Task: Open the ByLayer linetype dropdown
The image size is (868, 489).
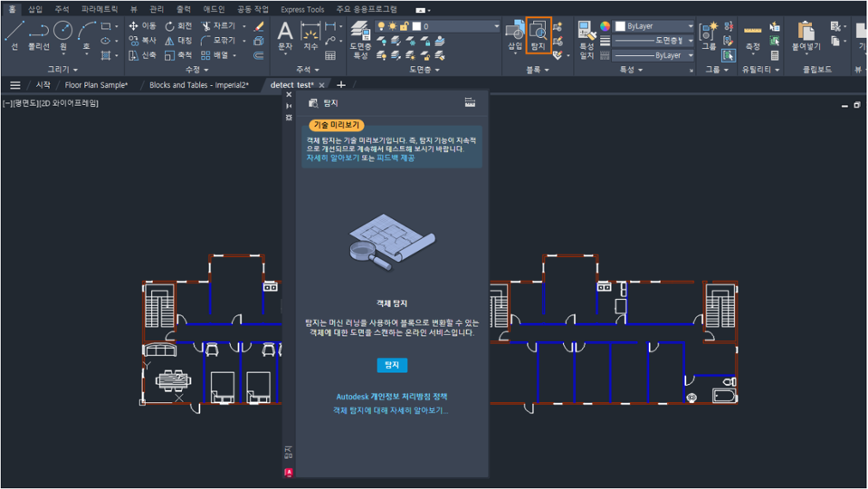Action: pyautogui.click(x=691, y=55)
